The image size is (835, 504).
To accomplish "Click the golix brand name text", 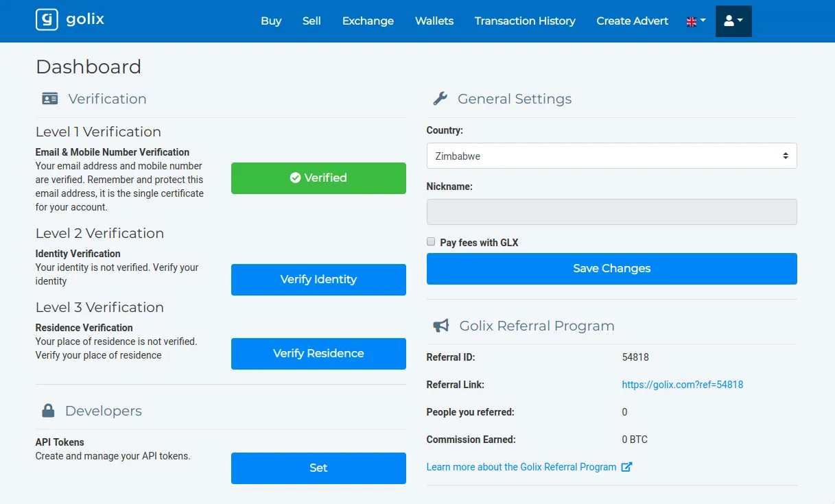I will tap(85, 19).
